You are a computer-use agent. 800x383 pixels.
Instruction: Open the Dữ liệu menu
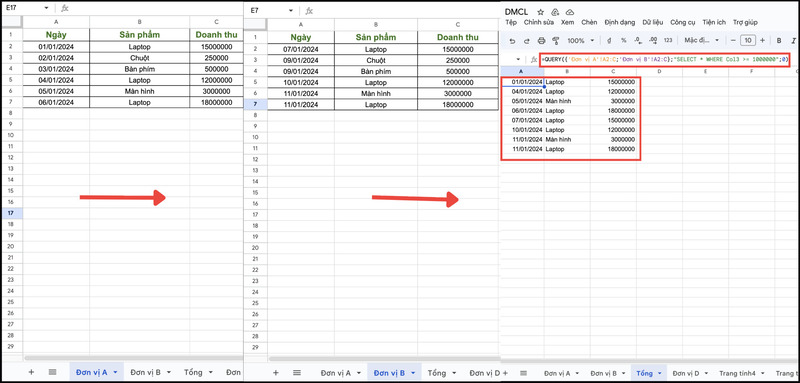(x=653, y=22)
